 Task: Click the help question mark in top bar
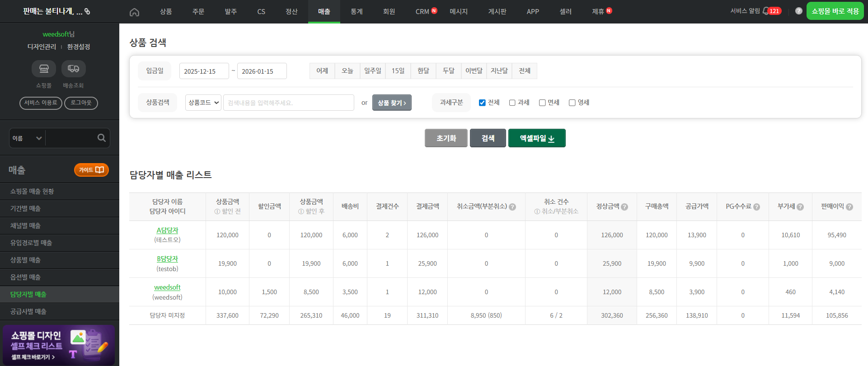pos(799,11)
